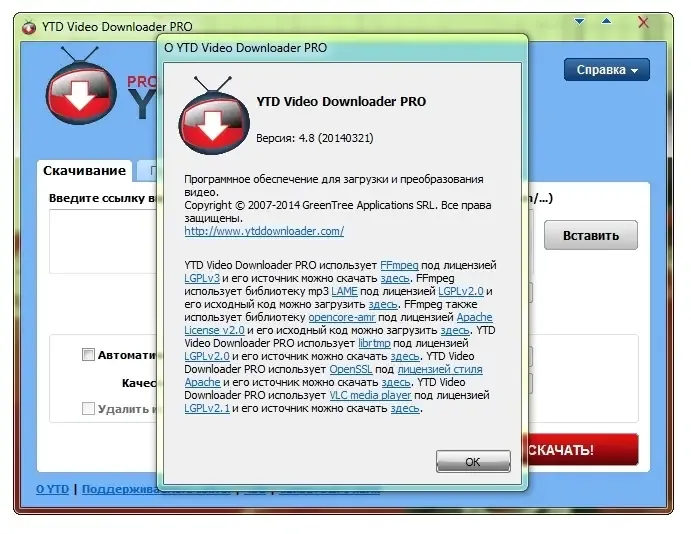Click the down arrow icon in title bar
The height and width of the screenshot is (534, 691).
tap(579, 21)
